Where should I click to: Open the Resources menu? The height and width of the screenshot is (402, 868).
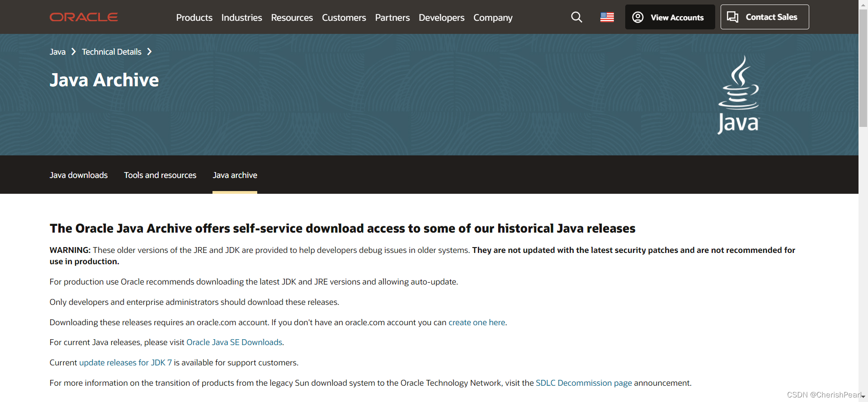[292, 18]
